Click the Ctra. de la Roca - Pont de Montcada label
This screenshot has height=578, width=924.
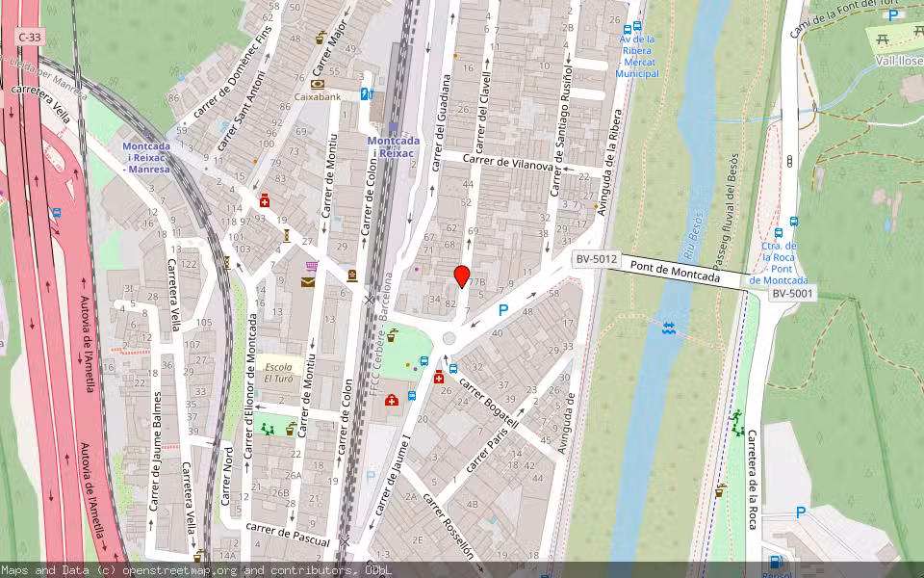click(779, 263)
